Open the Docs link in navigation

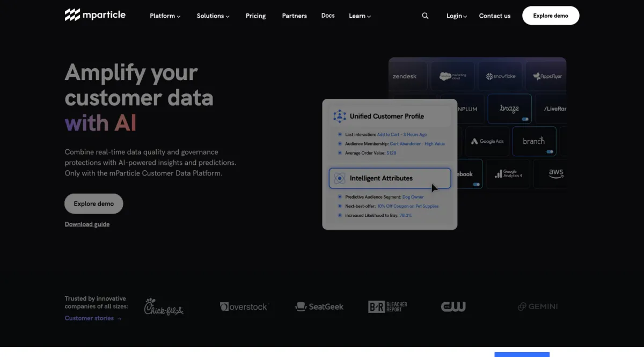click(328, 16)
